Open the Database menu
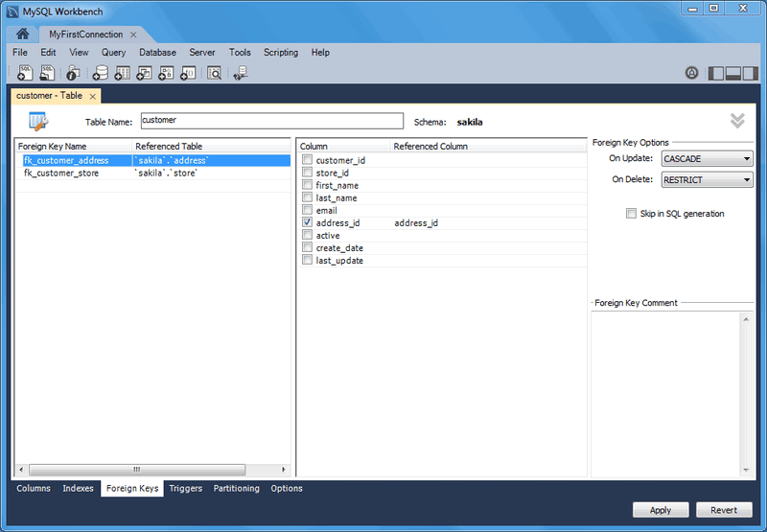Screen dimensions: 767x532 157,53
